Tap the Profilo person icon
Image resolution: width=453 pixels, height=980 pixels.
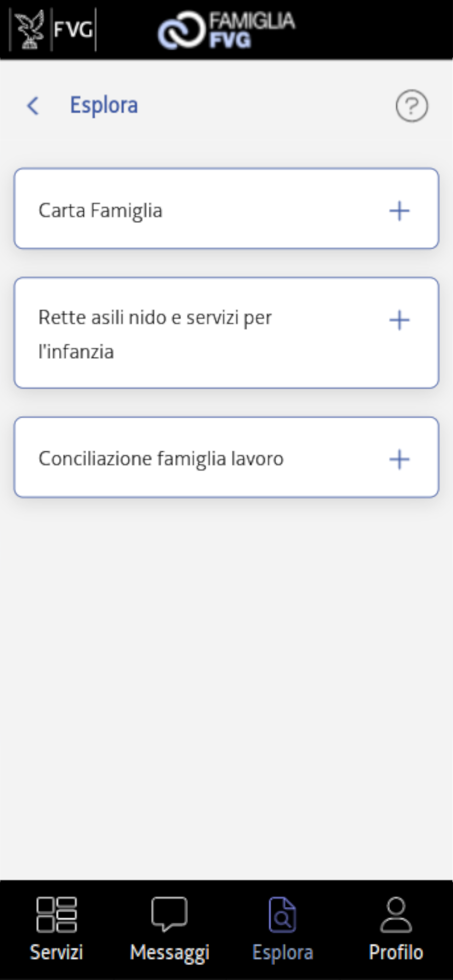[x=396, y=914]
